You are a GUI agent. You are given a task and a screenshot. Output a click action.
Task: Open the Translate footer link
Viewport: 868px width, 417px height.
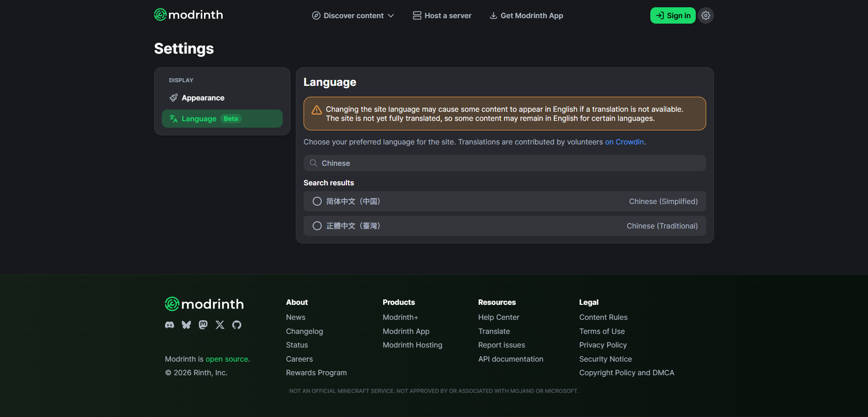[494, 331]
